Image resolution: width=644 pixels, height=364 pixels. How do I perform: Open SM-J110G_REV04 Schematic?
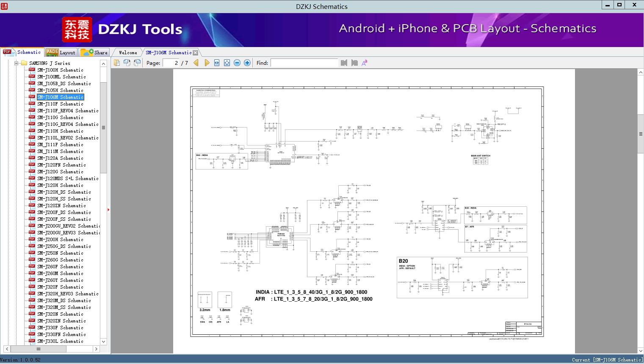[68, 124]
